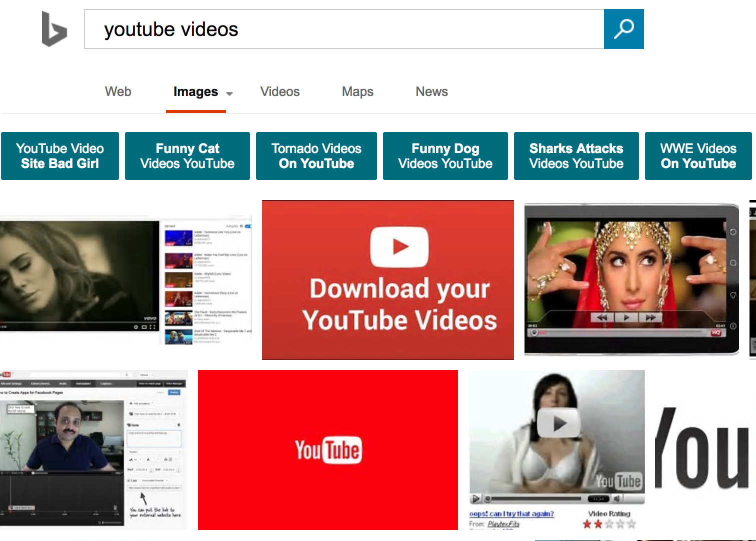The height and width of the screenshot is (541, 756).
Task: Open the Download your YouTube Videos image
Action: [388, 280]
